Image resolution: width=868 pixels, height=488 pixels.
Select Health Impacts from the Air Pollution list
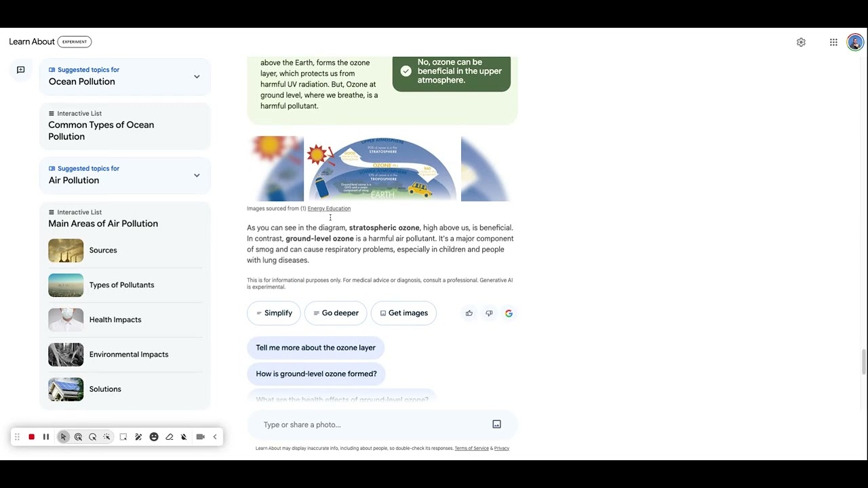click(x=115, y=319)
